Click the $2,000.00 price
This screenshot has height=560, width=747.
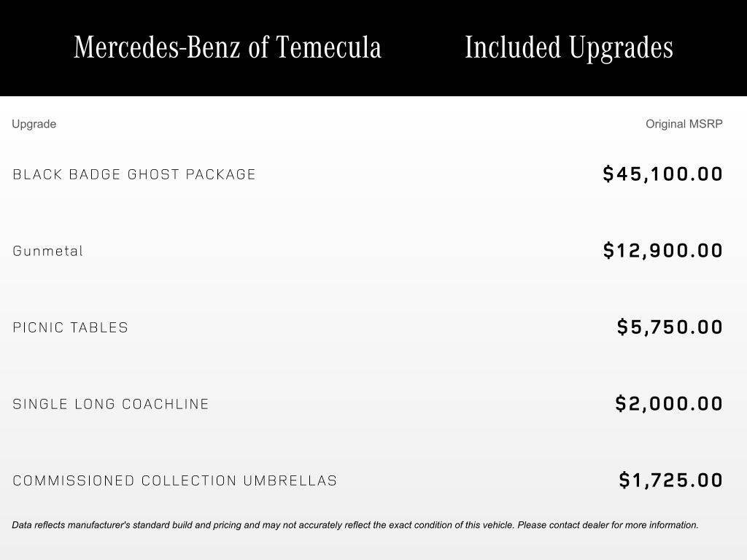click(669, 403)
